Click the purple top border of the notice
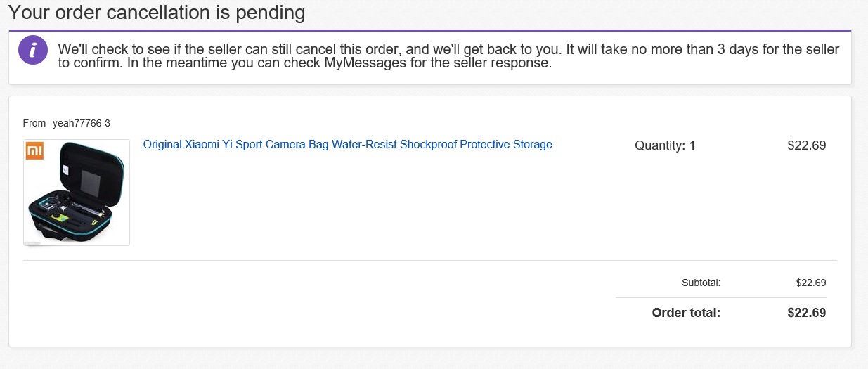 click(x=429, y=30)
